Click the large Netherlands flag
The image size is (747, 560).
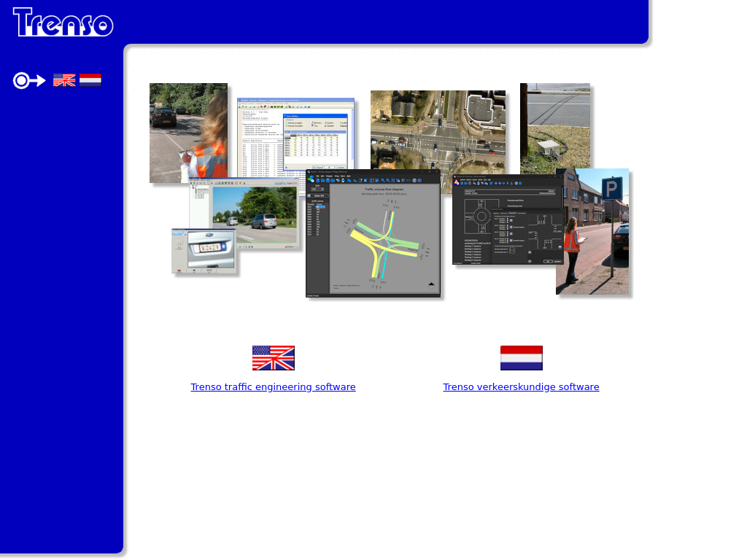[521, 358]
